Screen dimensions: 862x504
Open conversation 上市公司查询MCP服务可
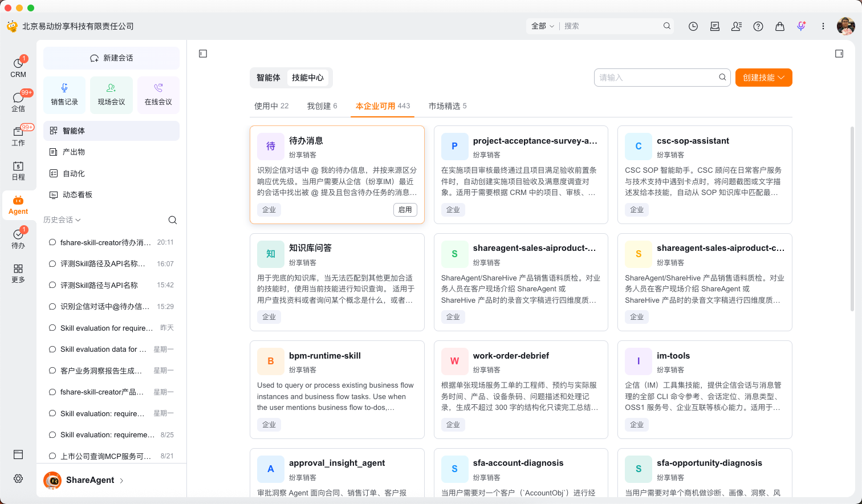pyautogui.click(x=111, y=456)
